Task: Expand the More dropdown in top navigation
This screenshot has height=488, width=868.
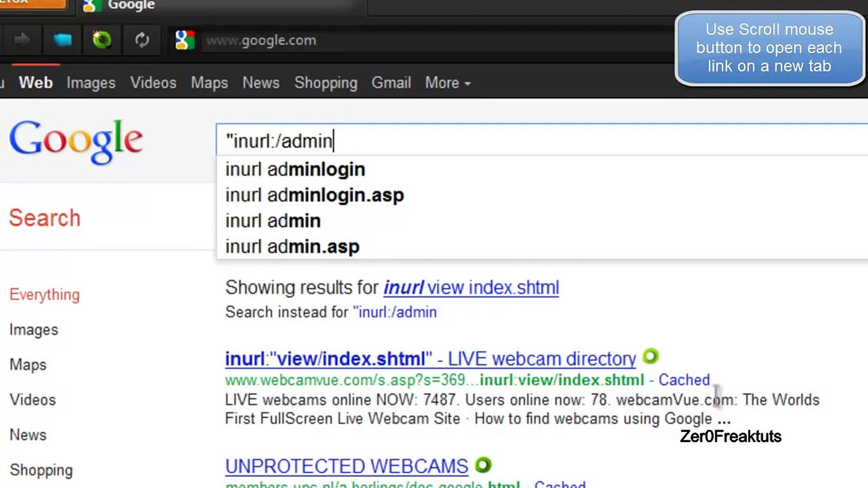Action: [448, 83]
